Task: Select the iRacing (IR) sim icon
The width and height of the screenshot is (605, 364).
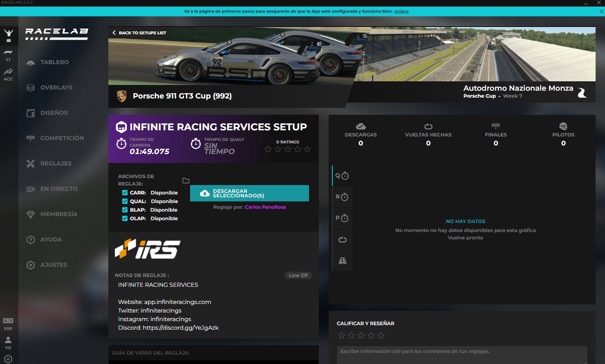Action: coord(8,36)
